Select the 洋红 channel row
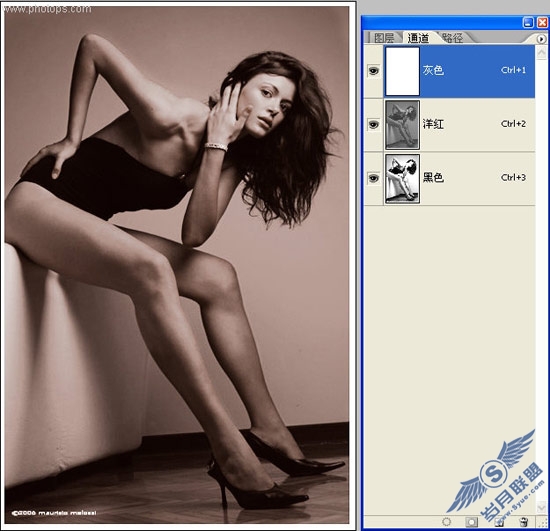The image size is (550, 531). (450, 125)
